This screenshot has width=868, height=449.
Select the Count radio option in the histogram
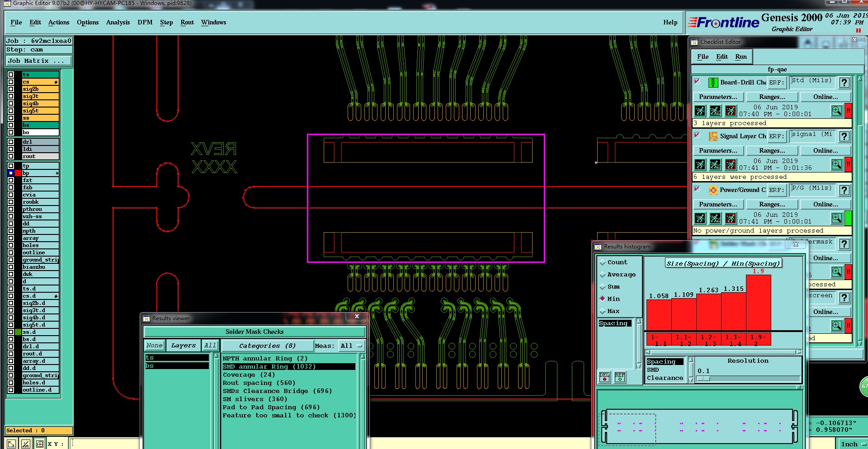tap(603, 262)
